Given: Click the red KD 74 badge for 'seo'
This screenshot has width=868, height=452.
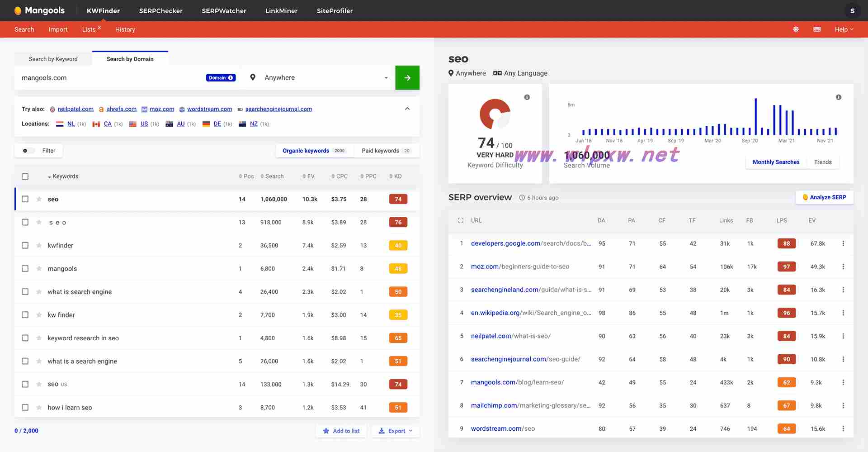Looking at the screenshot, I should 398,199.
